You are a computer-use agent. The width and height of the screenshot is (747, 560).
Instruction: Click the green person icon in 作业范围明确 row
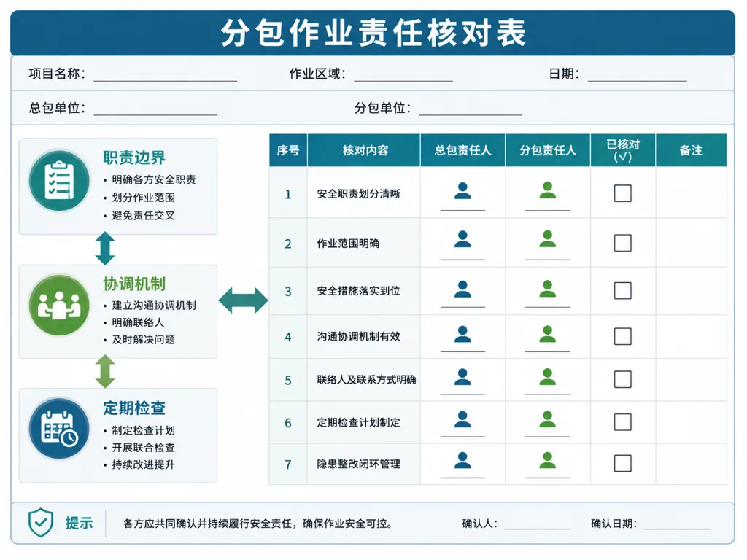tap(547, 239)
